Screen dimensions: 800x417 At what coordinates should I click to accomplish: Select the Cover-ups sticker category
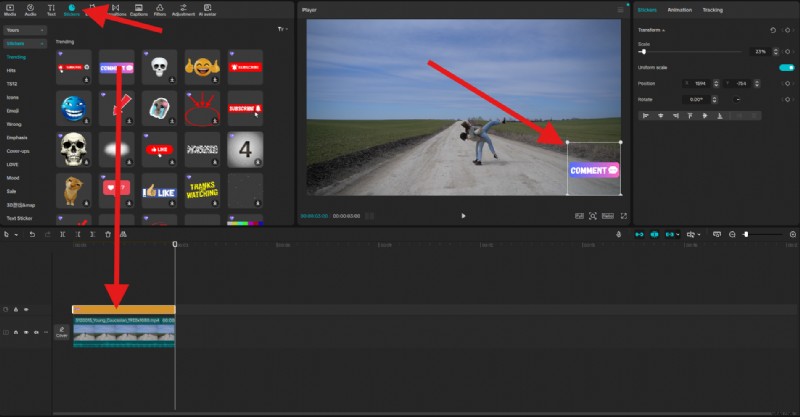[x=18, y=151]
